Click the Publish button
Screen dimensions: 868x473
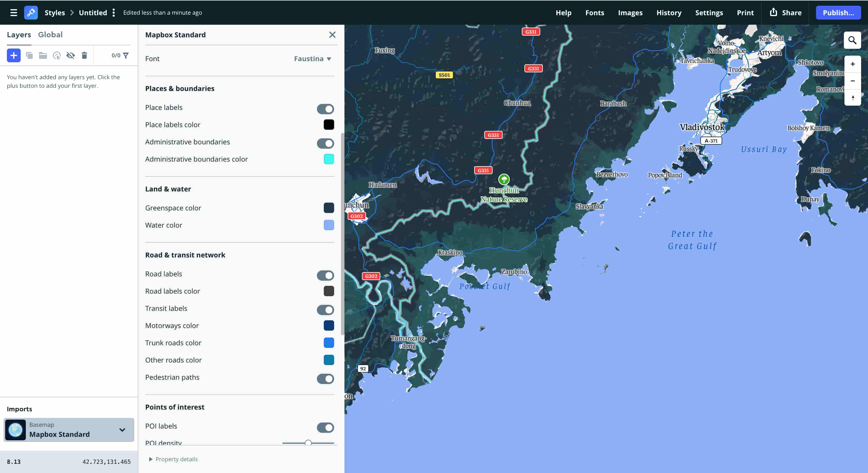(x=838, y=12)
